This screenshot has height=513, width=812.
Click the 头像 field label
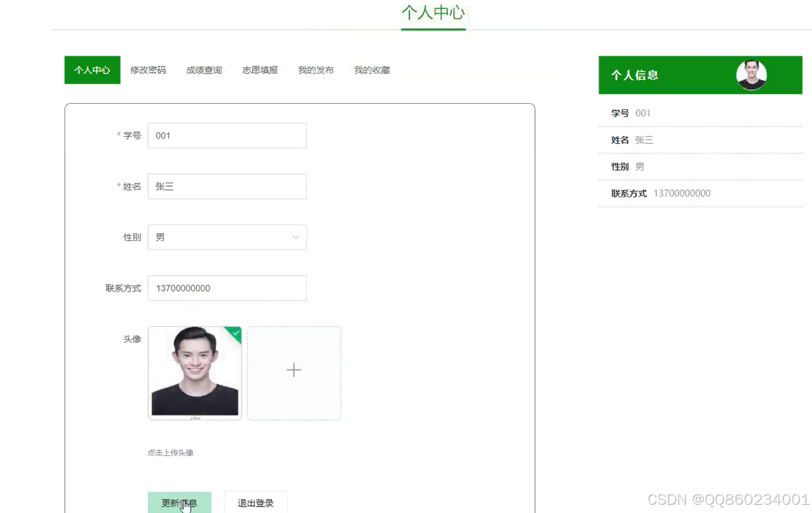click(132, 339)
